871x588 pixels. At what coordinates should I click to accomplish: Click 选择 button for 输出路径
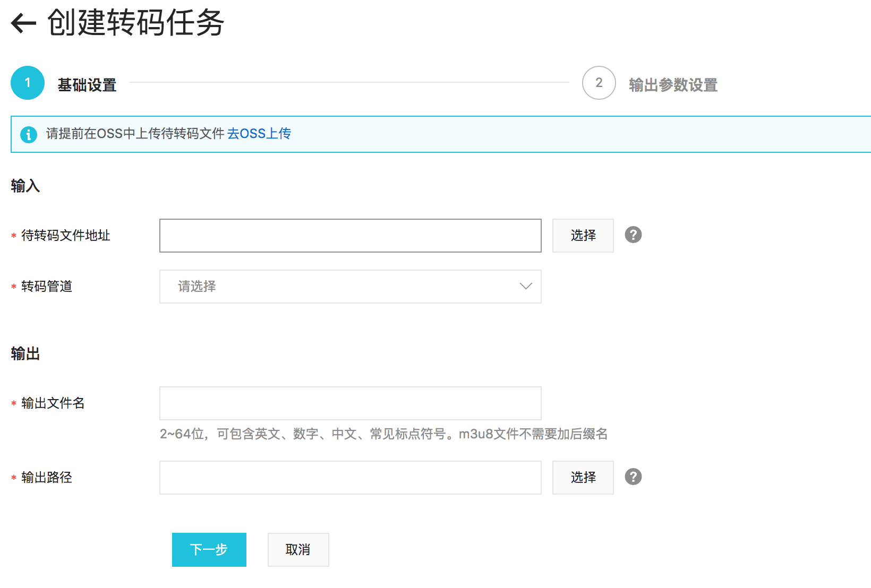click(583, 478)
